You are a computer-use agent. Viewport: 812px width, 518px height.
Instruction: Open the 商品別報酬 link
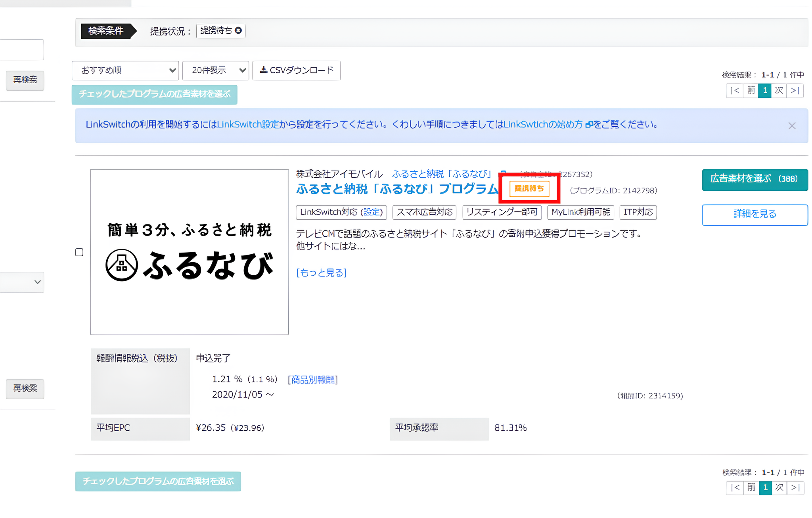tap(312, 380)
